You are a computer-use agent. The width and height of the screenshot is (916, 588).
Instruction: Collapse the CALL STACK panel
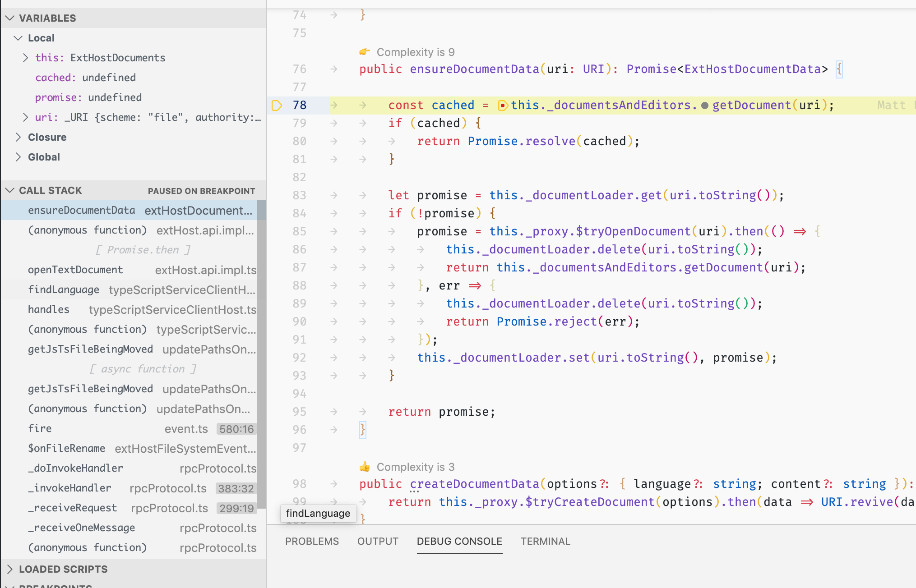coord(10,190)
